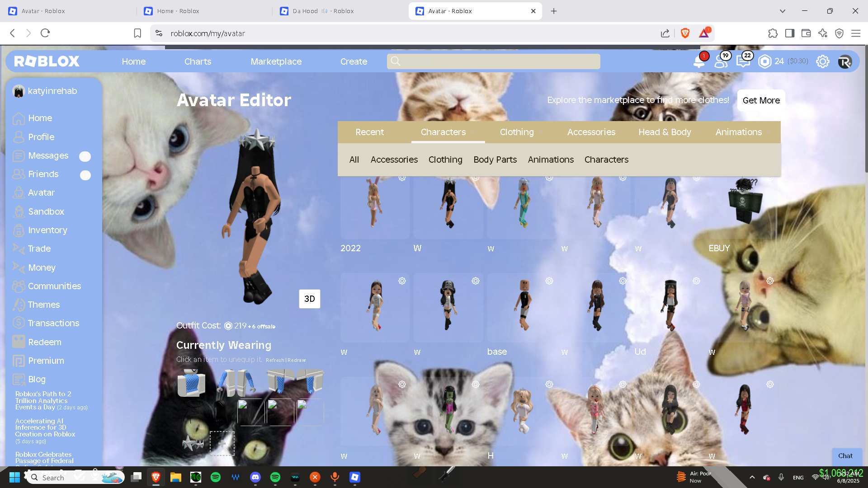This screenshot has width=868, height=488.
Task: Click the Robux balance icon
Action: click(x=764, y=61)
